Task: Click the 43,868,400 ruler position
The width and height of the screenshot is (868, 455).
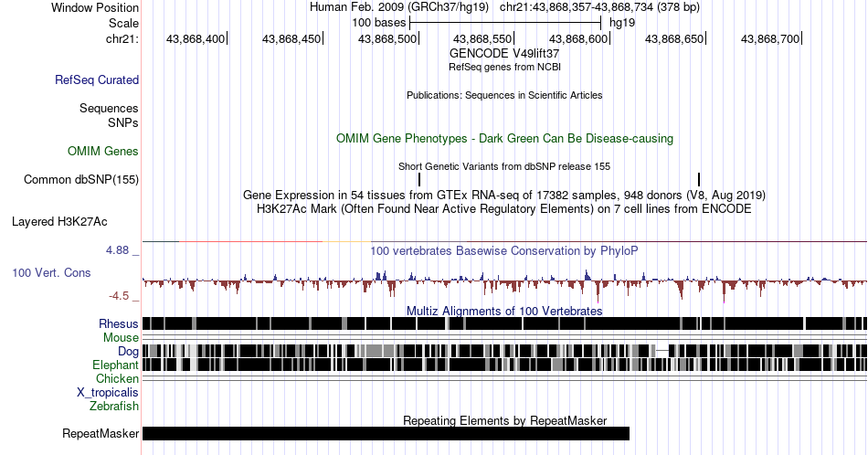Action: [x=196, y=38]
